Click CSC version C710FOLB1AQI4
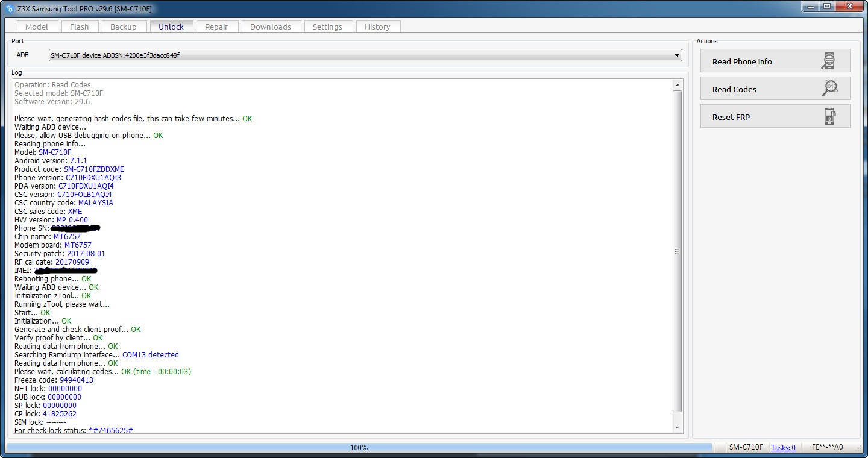The width and height of the screenshot is (868, 458). (84, 195)
